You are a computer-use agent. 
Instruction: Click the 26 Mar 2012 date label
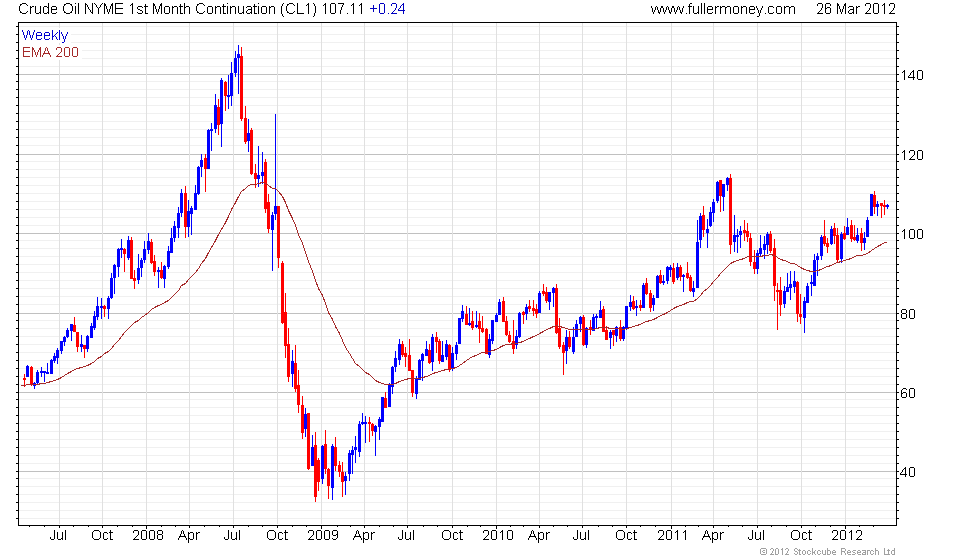pyautogui.click(x=856, y=9)
